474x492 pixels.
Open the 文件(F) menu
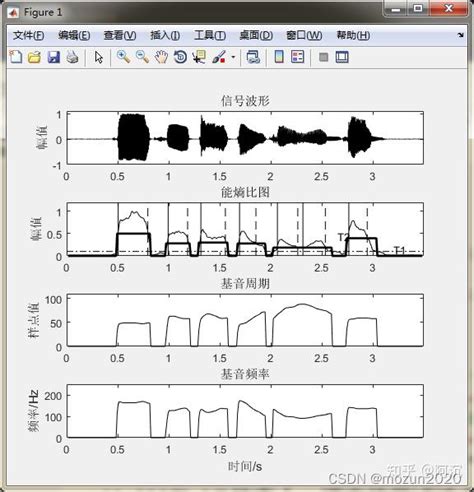tap(28, 35)
